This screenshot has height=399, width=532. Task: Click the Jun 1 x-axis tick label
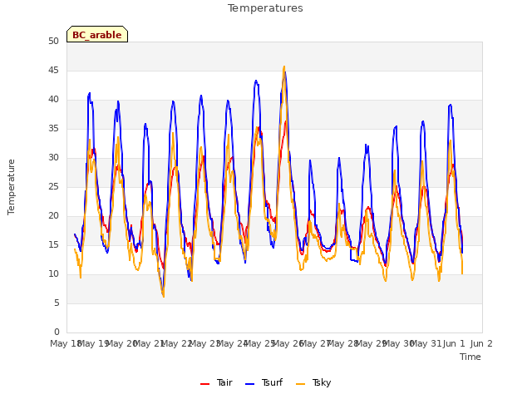click(454, 343)
